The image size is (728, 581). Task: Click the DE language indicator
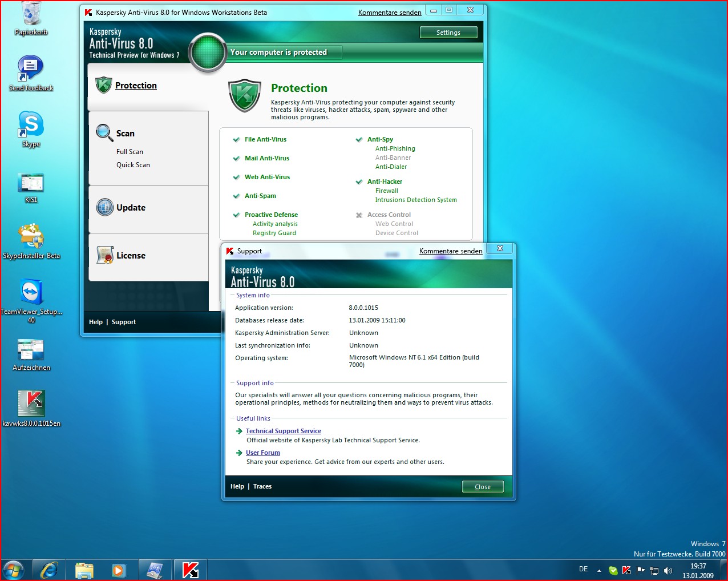[x=583, y=569]
